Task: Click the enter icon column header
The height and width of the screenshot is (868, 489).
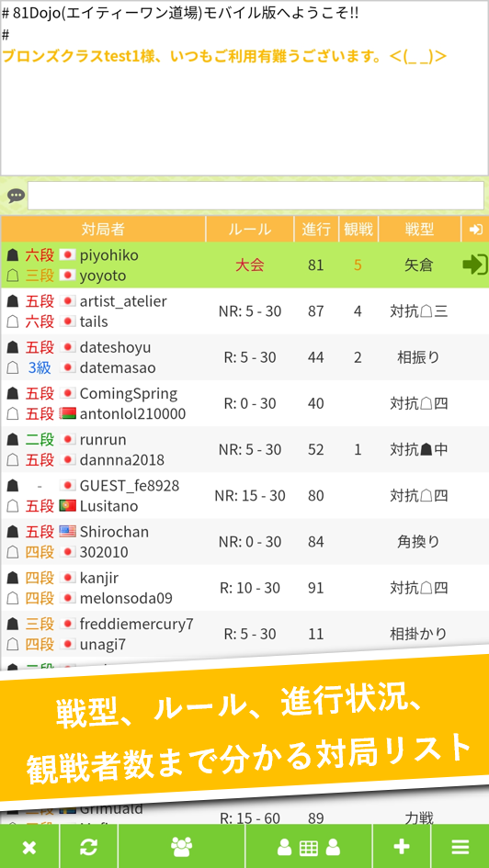Action: (475, 230)
